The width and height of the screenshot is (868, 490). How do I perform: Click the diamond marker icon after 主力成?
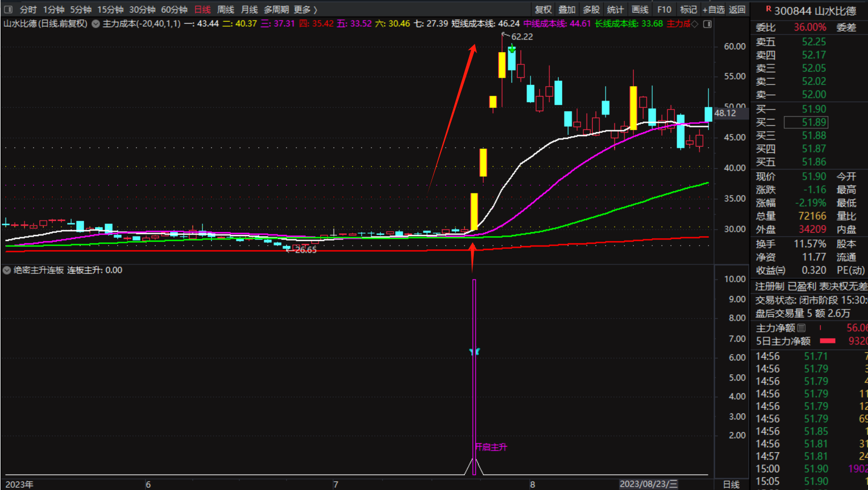tap(695, 24)
